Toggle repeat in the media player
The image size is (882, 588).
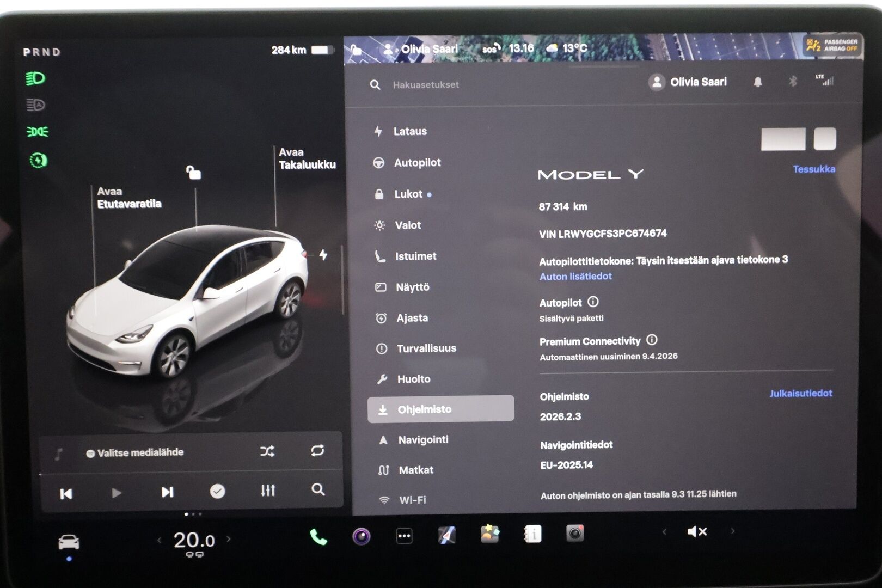pyautogui.click(x=316, y=450)
